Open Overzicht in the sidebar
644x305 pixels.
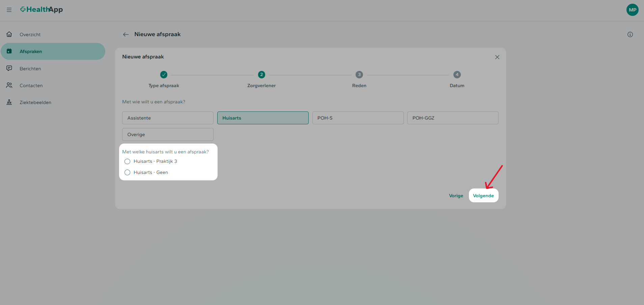[x=53, y=34]
